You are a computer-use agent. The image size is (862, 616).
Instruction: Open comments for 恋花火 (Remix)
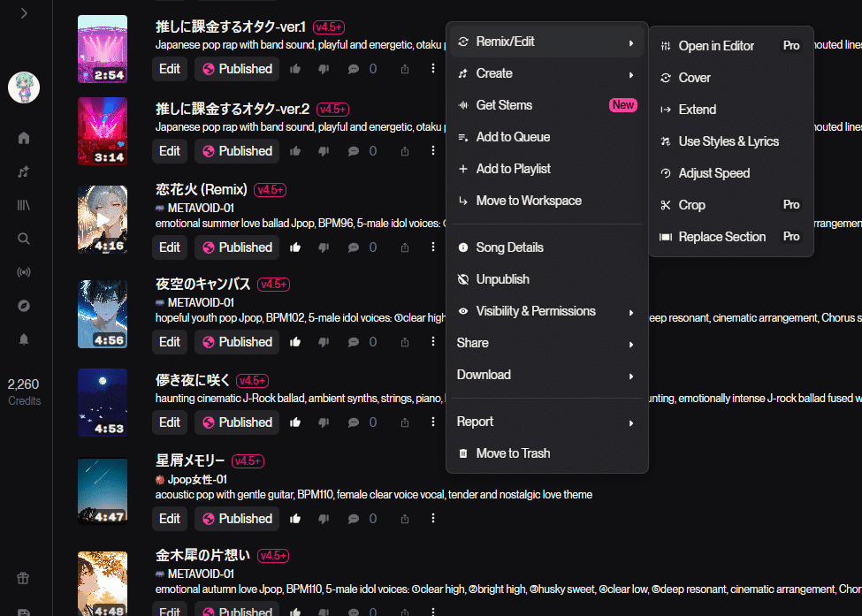(354, 247)
